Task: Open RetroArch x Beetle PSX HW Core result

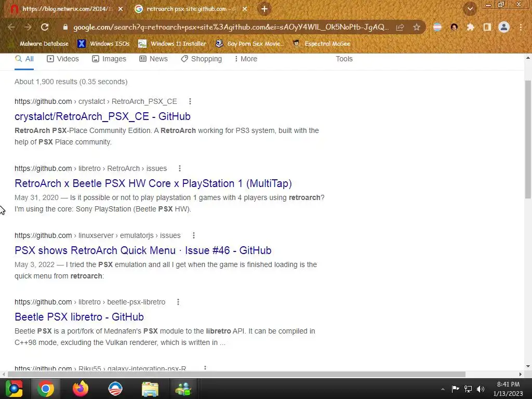Action: 153,183
